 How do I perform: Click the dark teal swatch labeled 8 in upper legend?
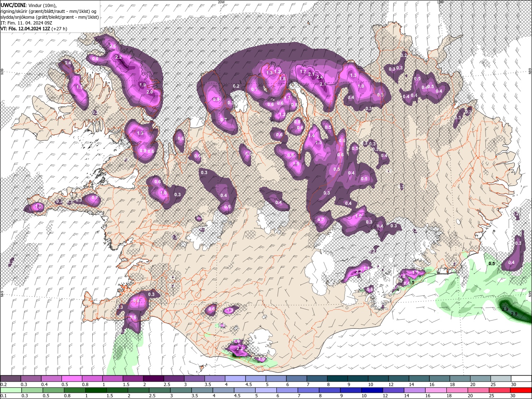(x=337, y=378)
